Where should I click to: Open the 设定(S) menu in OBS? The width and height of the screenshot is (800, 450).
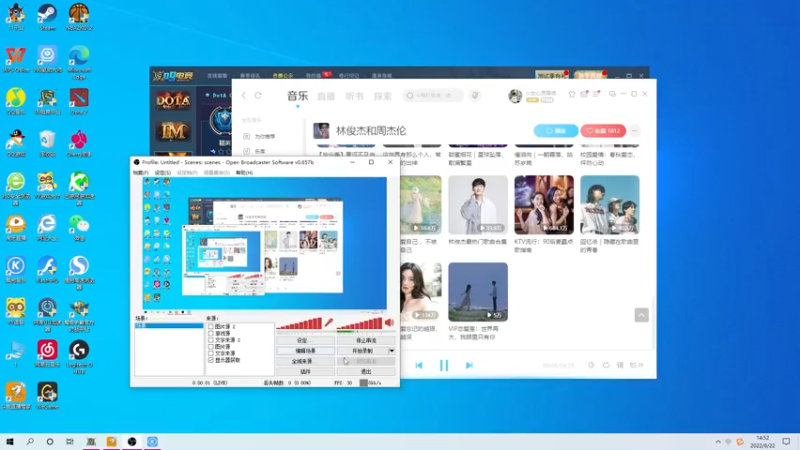coord(163,173)
